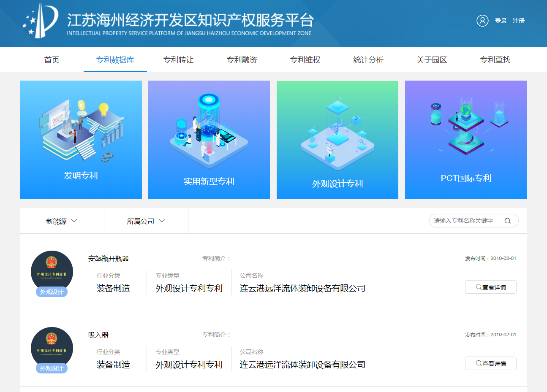
Task: View details for 安瓿瓶开瓶器 patent
Action: tap(490, 287)
